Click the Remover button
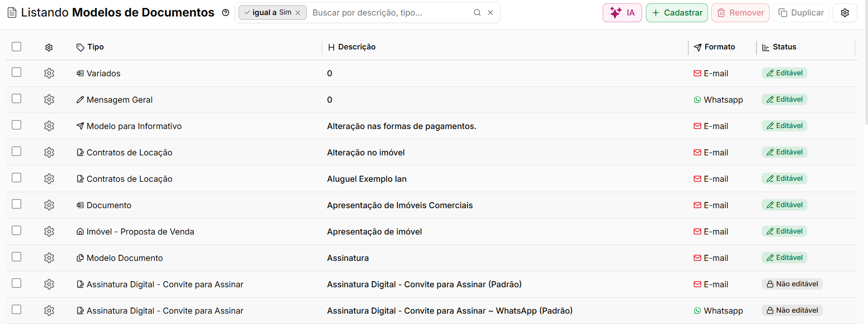 (741, 13)
